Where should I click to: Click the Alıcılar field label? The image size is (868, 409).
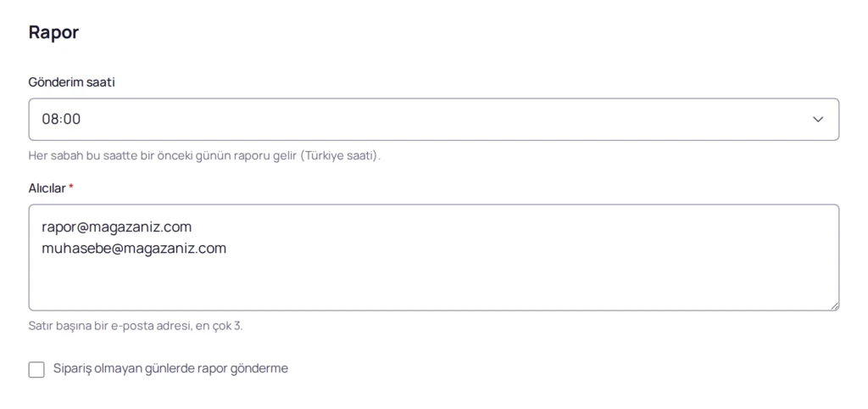[47, 188]
